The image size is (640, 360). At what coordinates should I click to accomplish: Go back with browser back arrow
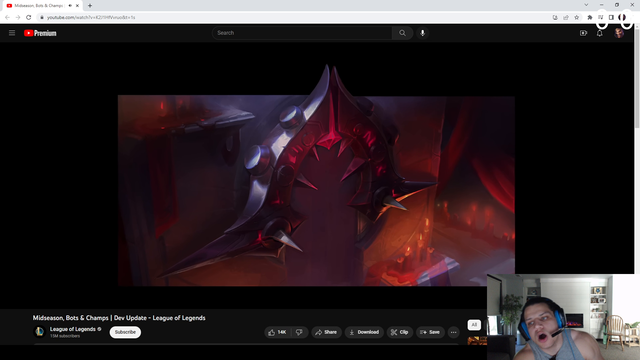coord(7,17)
